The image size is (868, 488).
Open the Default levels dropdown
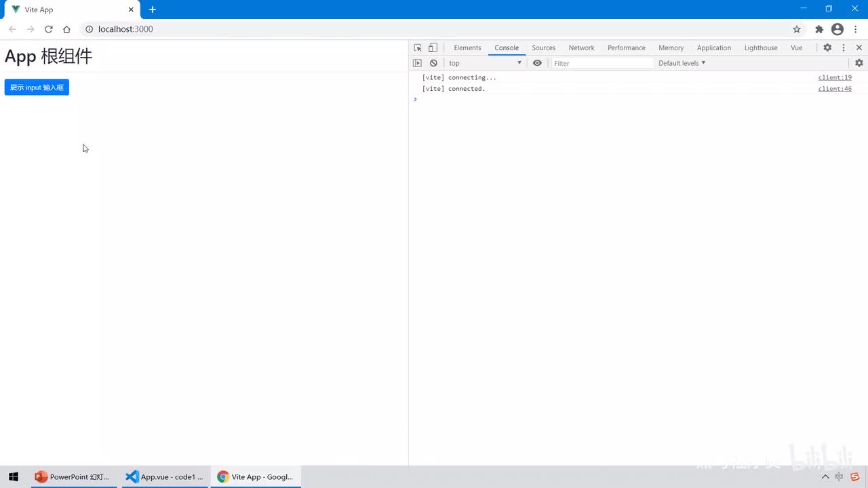tap(682, 63)
